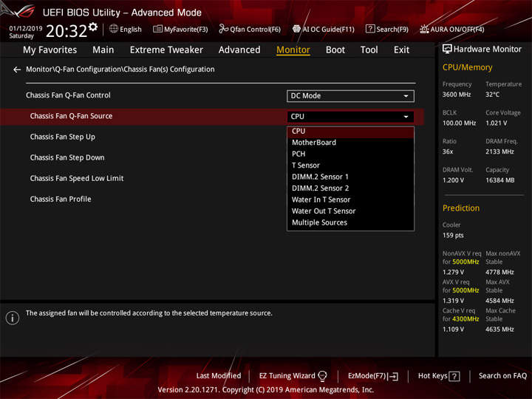Select Water Out T Sensor option
Screen dimensions: 532x399
click(x=350, y=211)
